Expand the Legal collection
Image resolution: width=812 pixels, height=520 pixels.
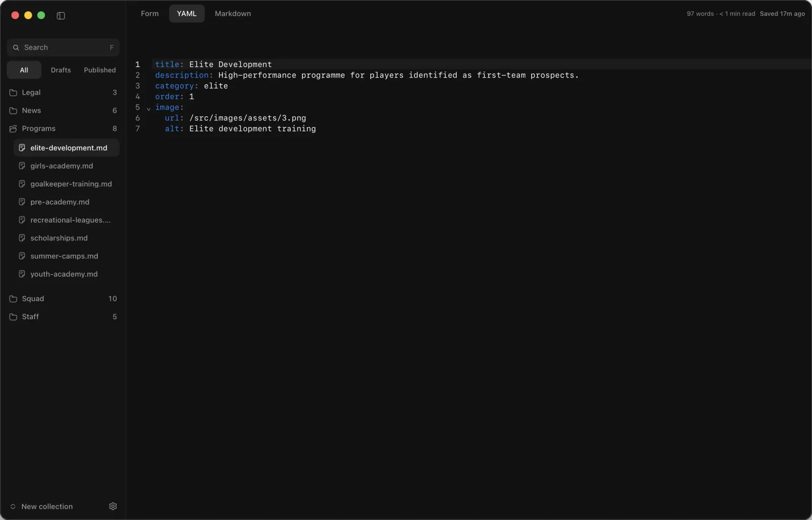[63, 92]
